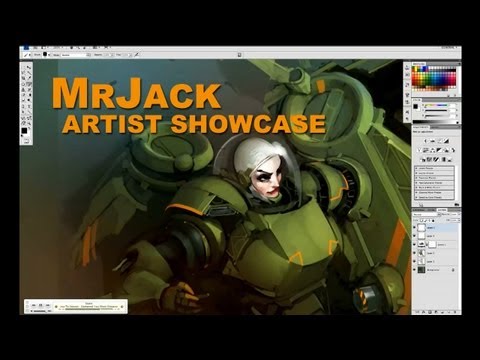Click the Ps application icon
The width and height of the screenshot is (480, 360).
point(26,48)
